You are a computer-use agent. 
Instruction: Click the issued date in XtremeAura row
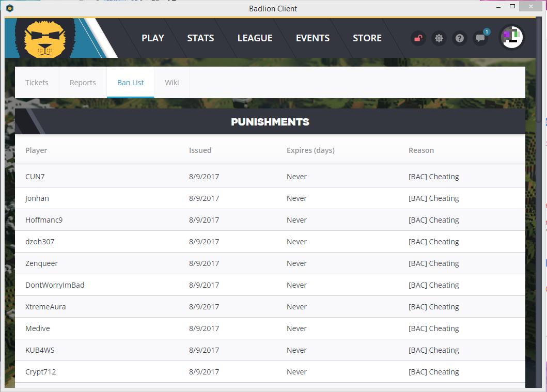(x=204, y=307)
